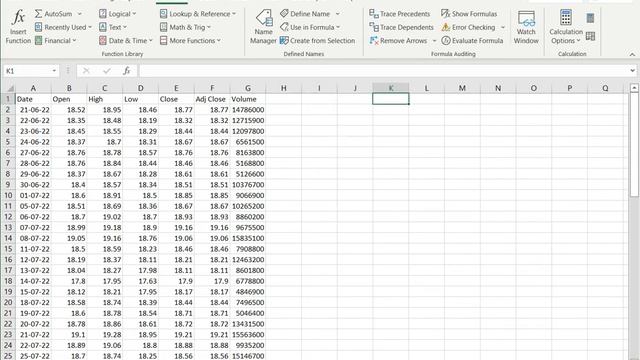This screenshot has height=360, width=640.
Task: Expand the Define Name dropdown arrow
Action: tap(338, 14)
